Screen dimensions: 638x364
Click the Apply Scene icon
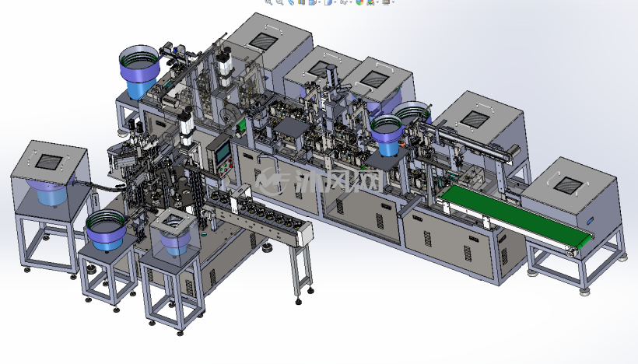(370, 2)
